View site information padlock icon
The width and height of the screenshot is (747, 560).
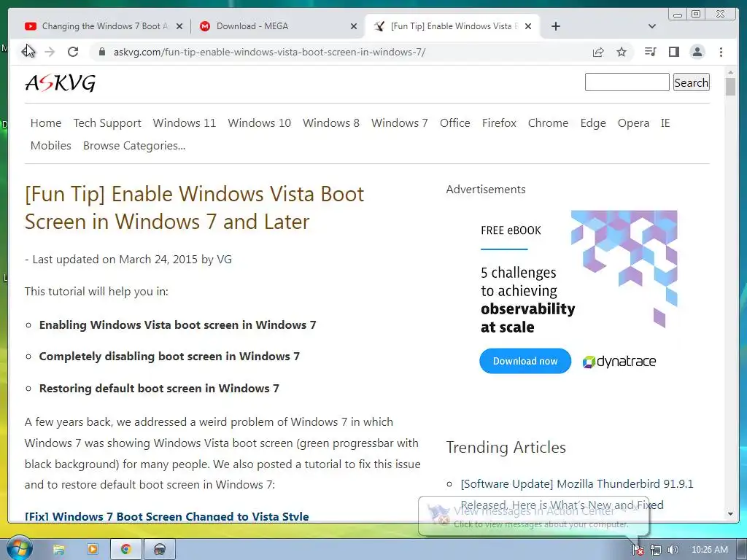pos(101,52)
